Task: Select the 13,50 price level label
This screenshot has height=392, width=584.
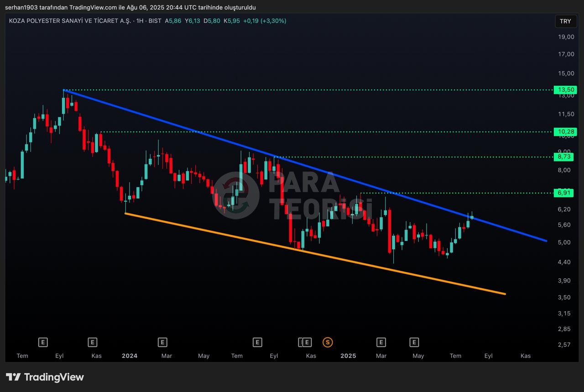Action: tap(565, 90)
